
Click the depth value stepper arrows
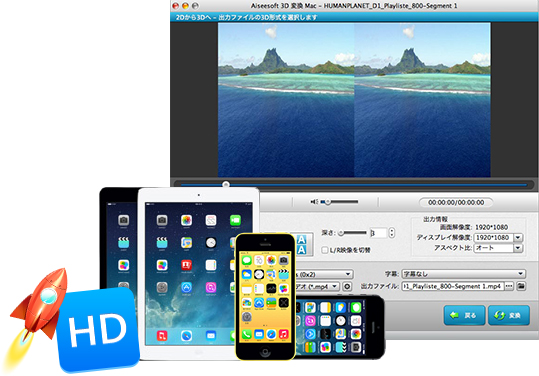pos(392,233)
